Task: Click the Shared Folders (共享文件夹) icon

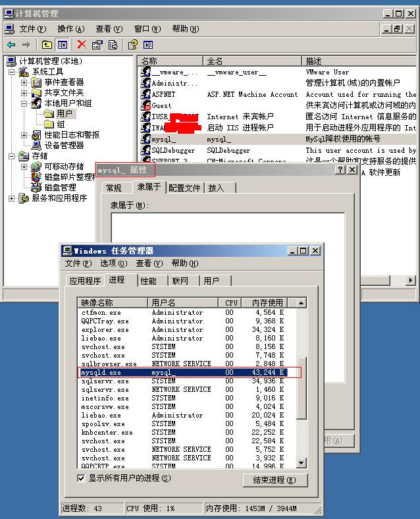Action: (x=36, y=93)
